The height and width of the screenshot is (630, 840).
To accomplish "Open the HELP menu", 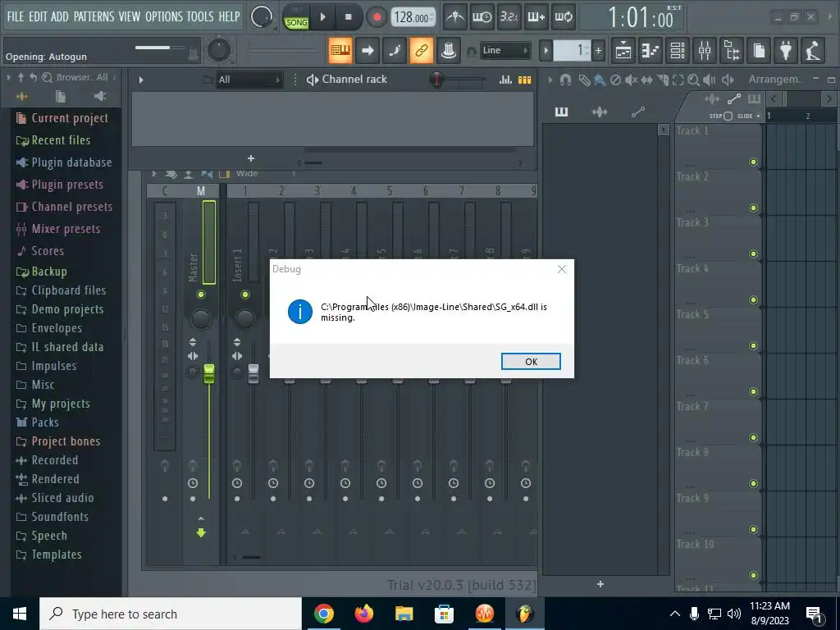I will [229, 16].
